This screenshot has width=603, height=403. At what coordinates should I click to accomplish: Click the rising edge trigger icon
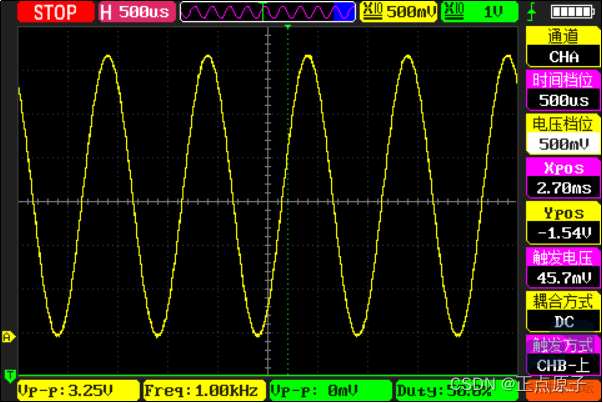coord(532,12)
